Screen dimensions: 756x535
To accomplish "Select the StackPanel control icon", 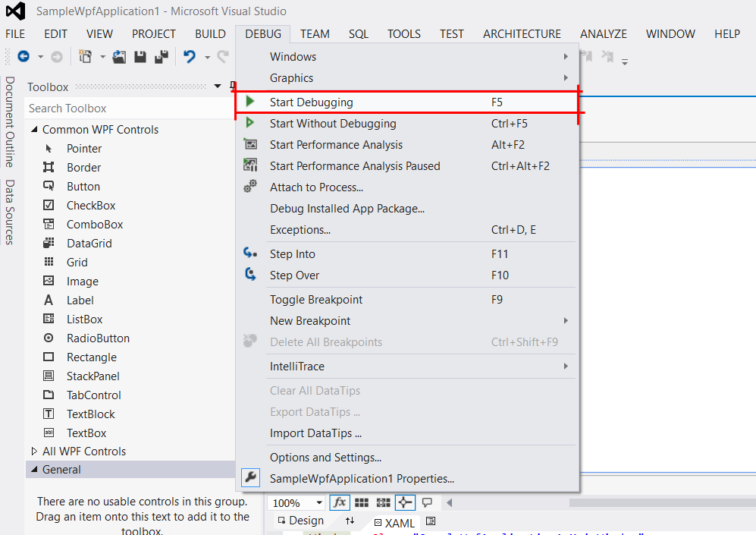I will [49, 376].
